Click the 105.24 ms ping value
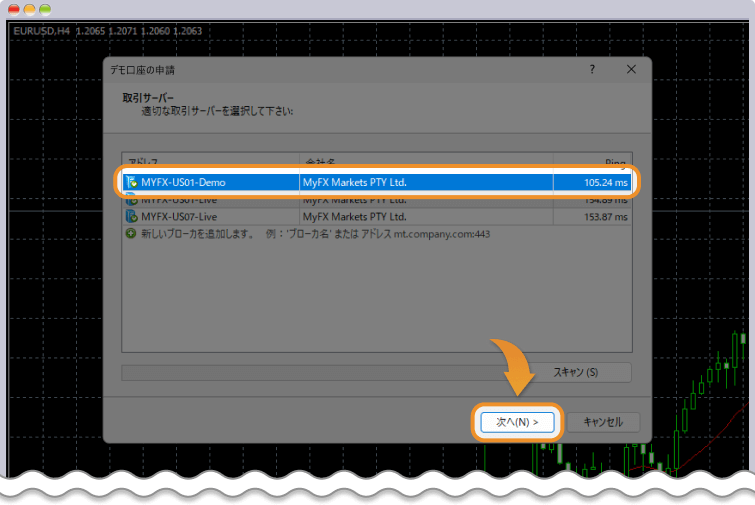Image resolution: width=755 pixels, height=505 pixels. tap(606, 182)
